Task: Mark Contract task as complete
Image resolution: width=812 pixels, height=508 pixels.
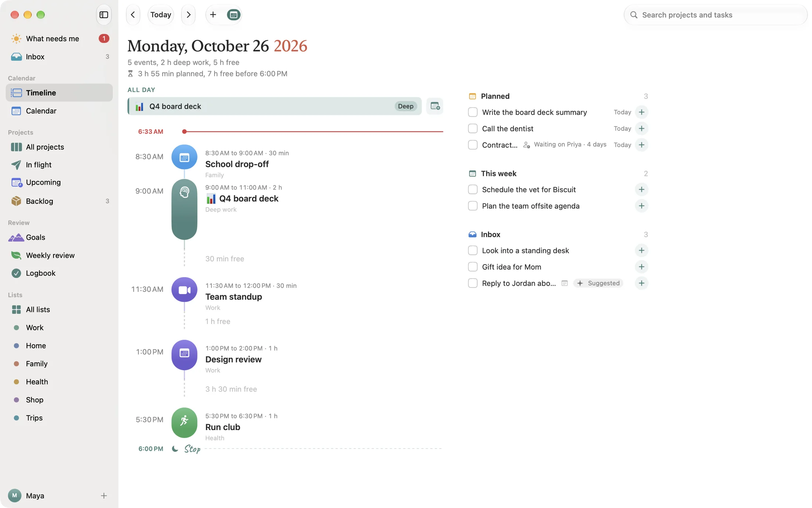Action: 472,145
